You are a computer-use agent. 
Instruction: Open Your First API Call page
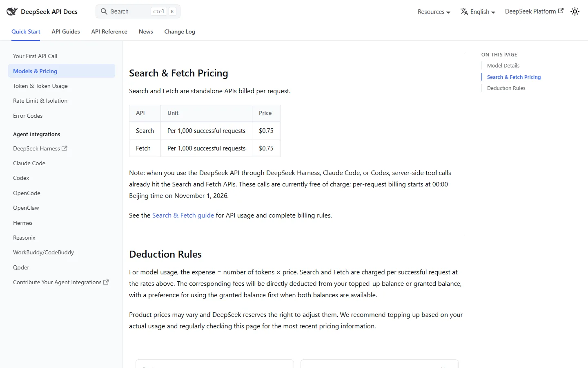click(x=62, y=56)
